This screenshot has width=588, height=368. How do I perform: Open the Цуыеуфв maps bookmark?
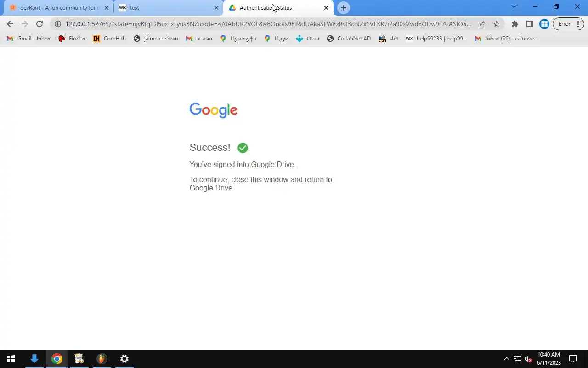(x=238, y=39)
